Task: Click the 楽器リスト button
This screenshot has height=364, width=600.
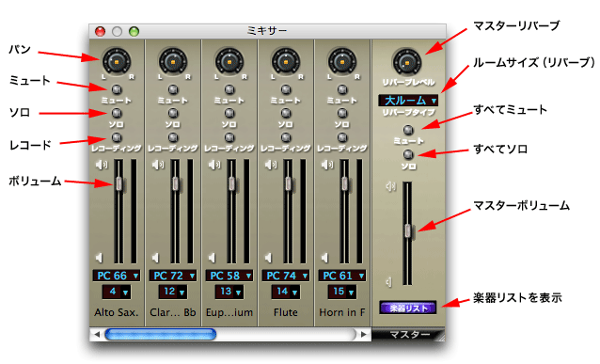Action: click(408, 309)
